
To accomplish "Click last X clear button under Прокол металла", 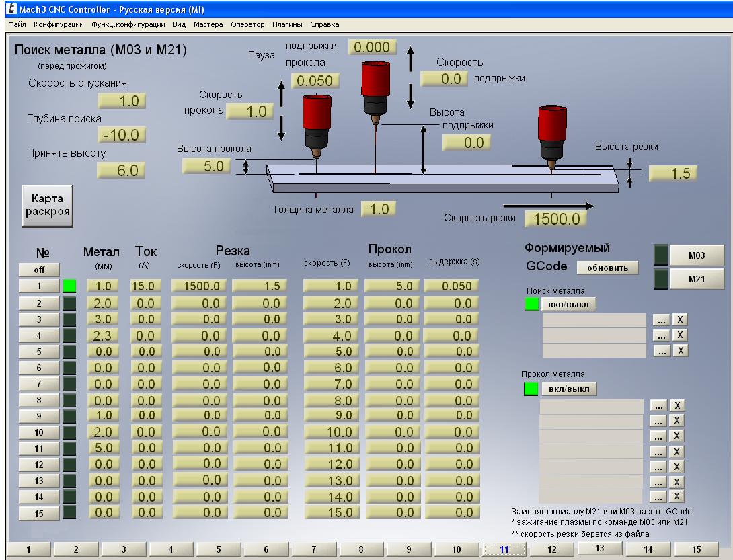I will click(x=677, y=496).
